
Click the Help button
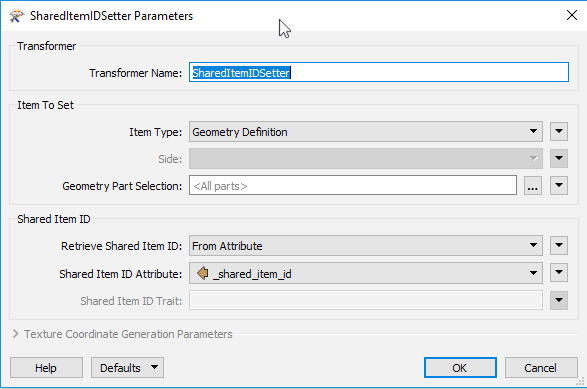pos(46,368)
